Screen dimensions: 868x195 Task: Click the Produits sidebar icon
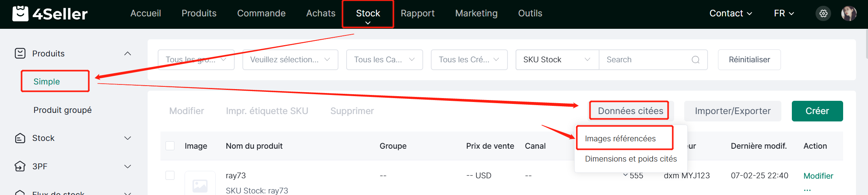pyautogui.click(x=20, y=53)
